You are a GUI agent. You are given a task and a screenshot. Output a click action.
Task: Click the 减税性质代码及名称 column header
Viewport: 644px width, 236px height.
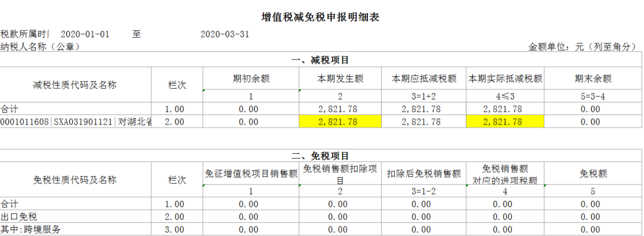point(75,85)
